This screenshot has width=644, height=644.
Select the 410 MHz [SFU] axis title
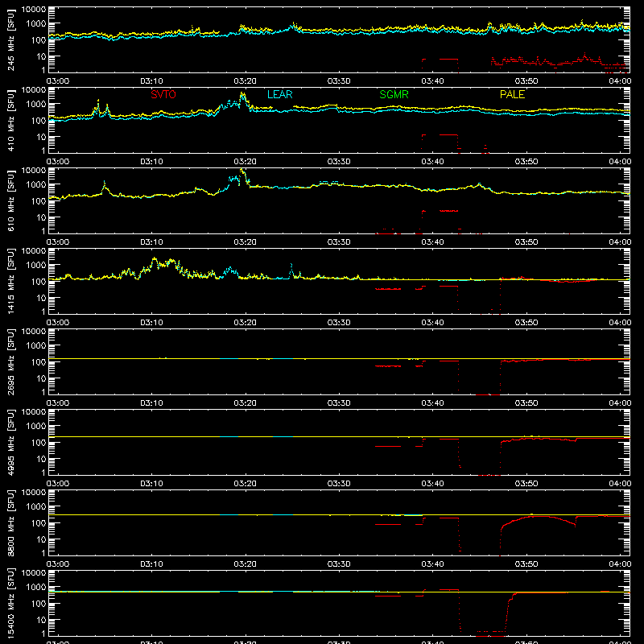(11, 120)
